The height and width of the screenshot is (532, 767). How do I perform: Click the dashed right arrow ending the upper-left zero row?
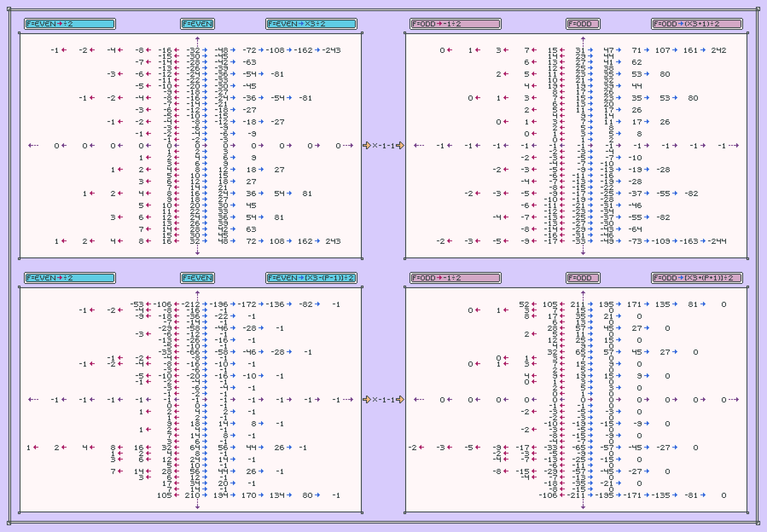(x=349, y=145)
